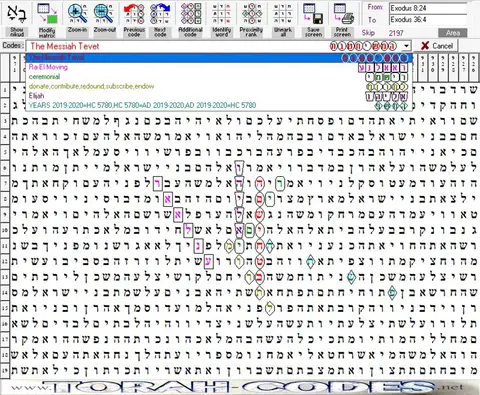
Task: Open the Additional code tool
Action: tap(191, 19)
